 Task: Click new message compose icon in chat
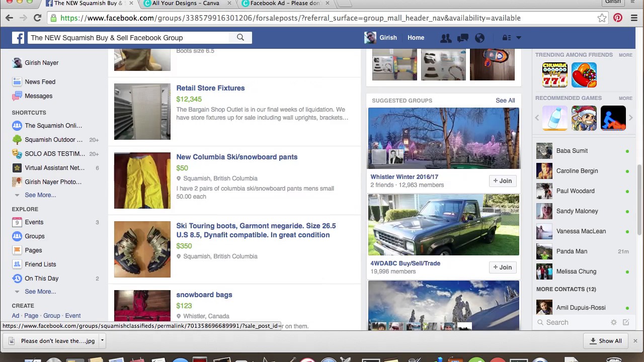[626, 322]
